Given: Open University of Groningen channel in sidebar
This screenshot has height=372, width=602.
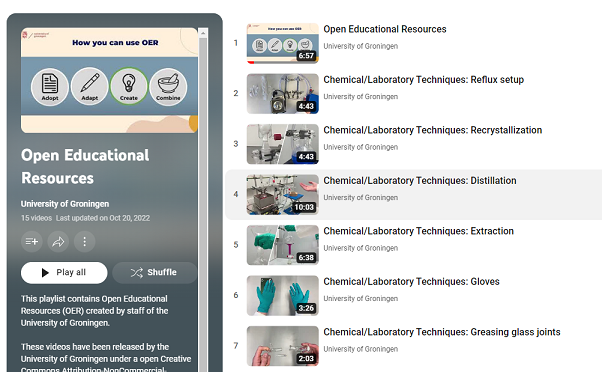Looking at the screenshot, I should 65,204.
